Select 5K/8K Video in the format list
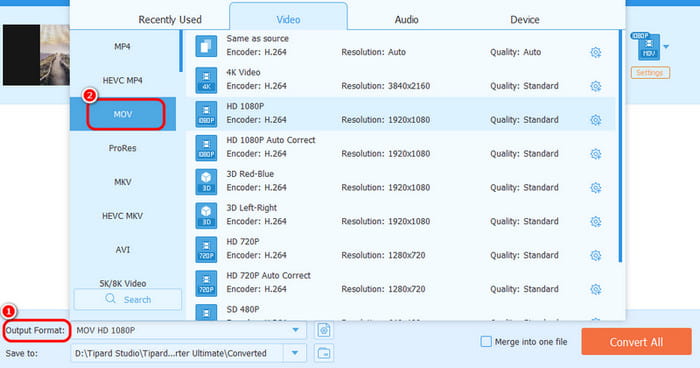This screenshot has width=700, height=368. click(x=122, y=283)
